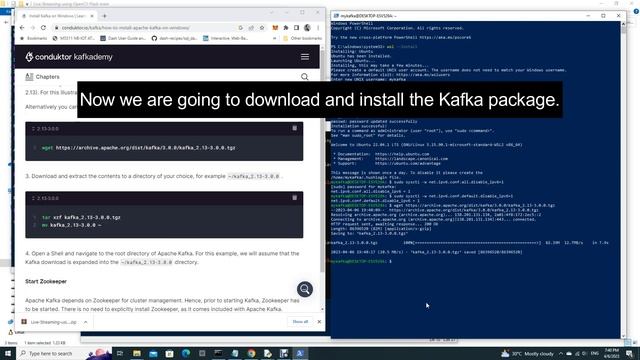Close the Install Kafka browser tab

click(x=92, y=16)
